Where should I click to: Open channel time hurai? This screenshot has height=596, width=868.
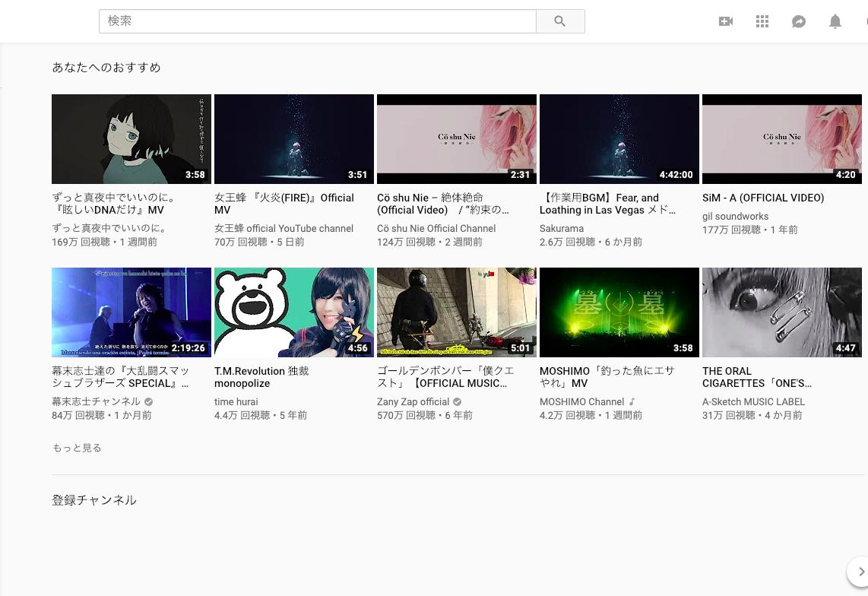[236, 401]
